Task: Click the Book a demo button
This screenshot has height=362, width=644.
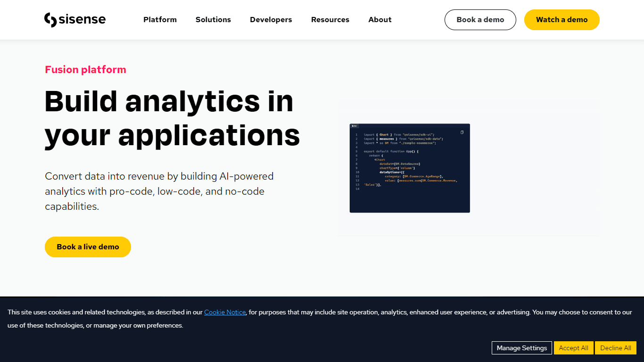Action: click(480, 20)
